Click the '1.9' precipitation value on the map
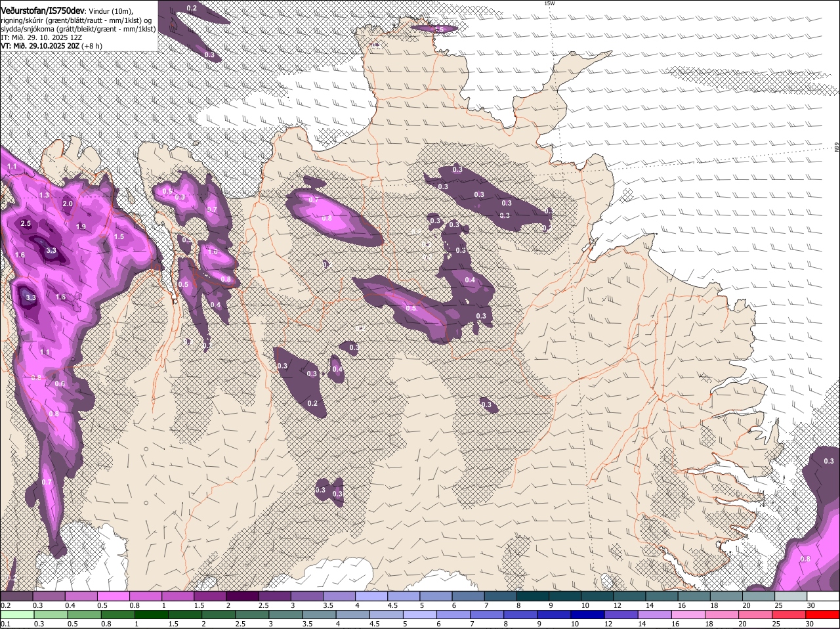Screen dimensions: 840x629 (x=81, y=227)
